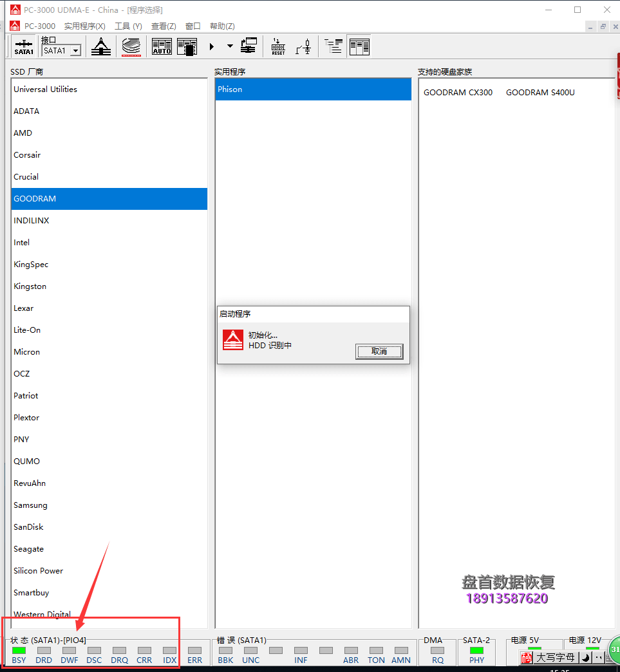Expand the arrow next to the play button
Viewport: 620px width, 672px height.
point(230,46)
